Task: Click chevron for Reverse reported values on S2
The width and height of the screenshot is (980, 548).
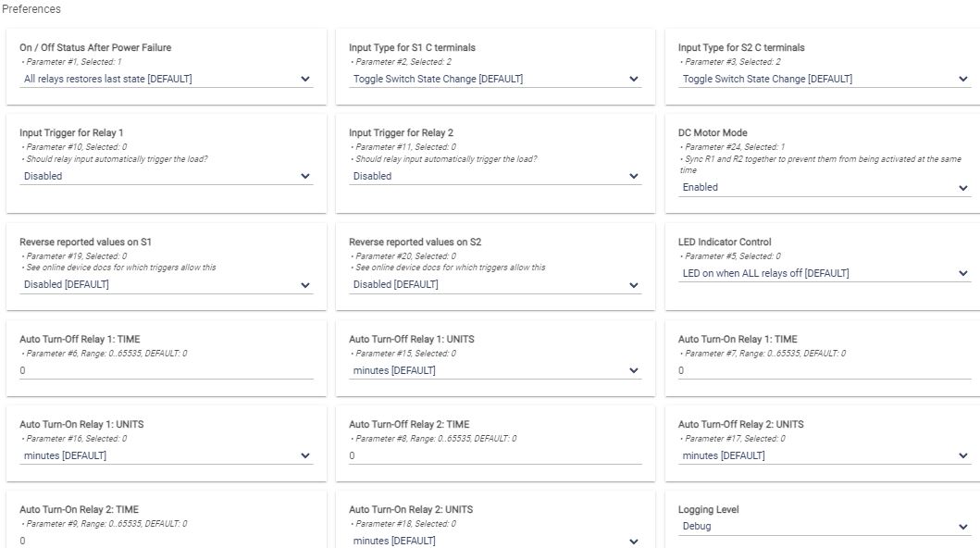Action: [x=634, y=285]
